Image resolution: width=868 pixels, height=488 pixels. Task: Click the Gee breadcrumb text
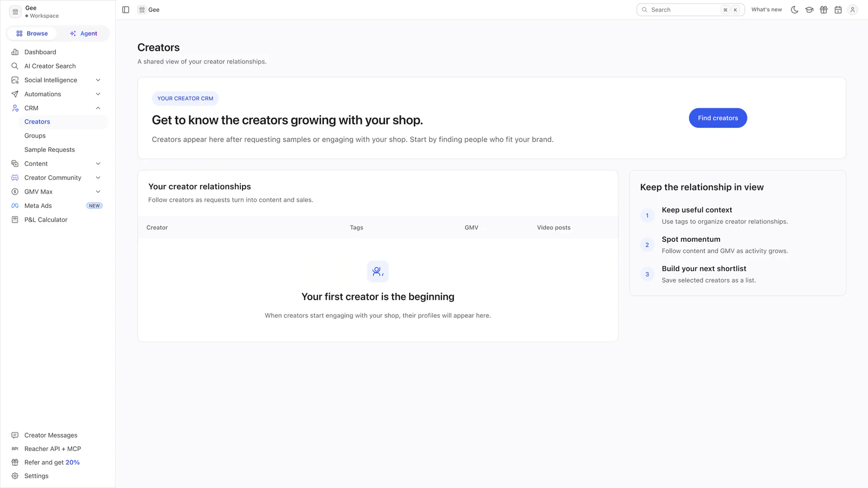tap(154, 10)
